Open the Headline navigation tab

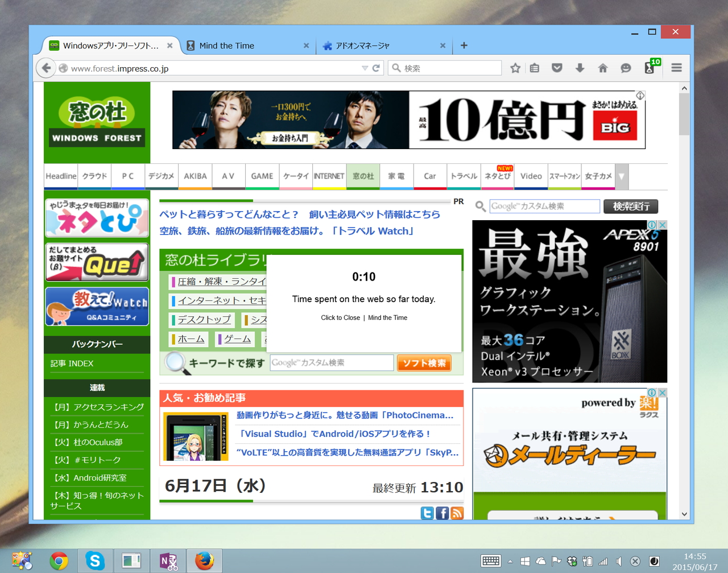[x=61, y=176]
